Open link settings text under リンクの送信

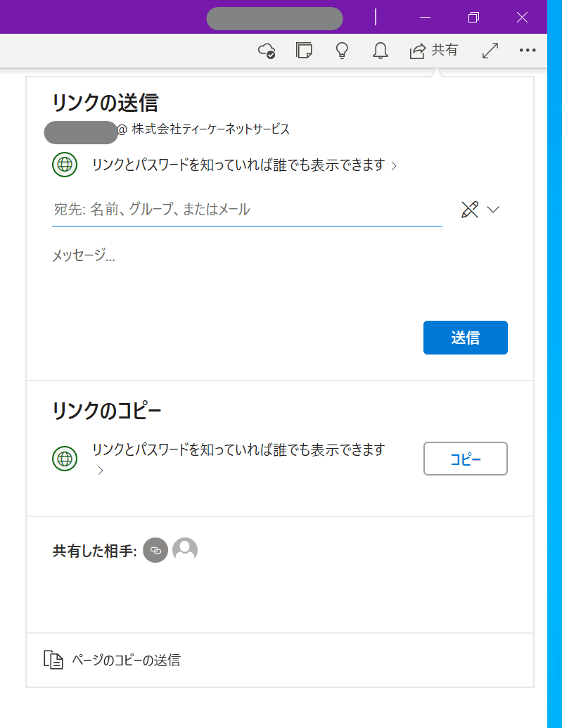pos(239,165)
